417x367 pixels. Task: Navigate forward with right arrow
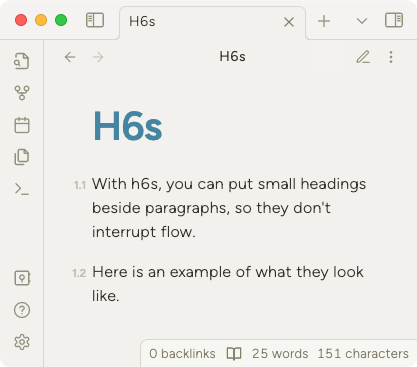point(98,57)
